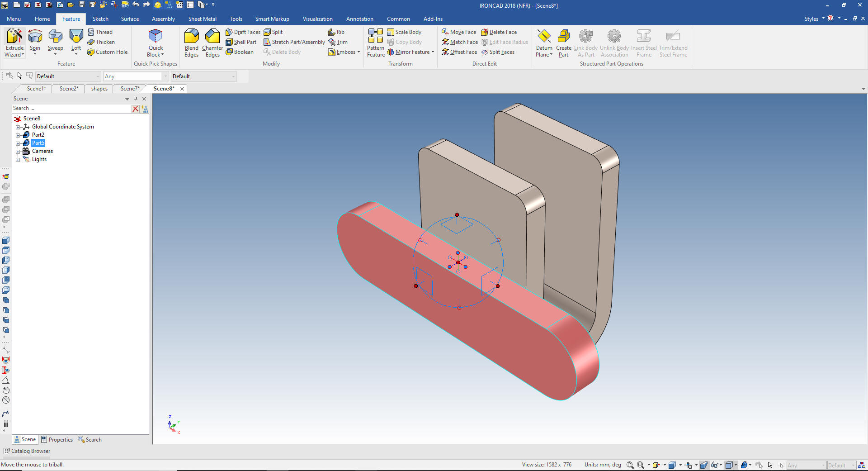This screenshot has width=868, height=471.
Task: Pin the Scene panel
Action: tap(136, 99)
